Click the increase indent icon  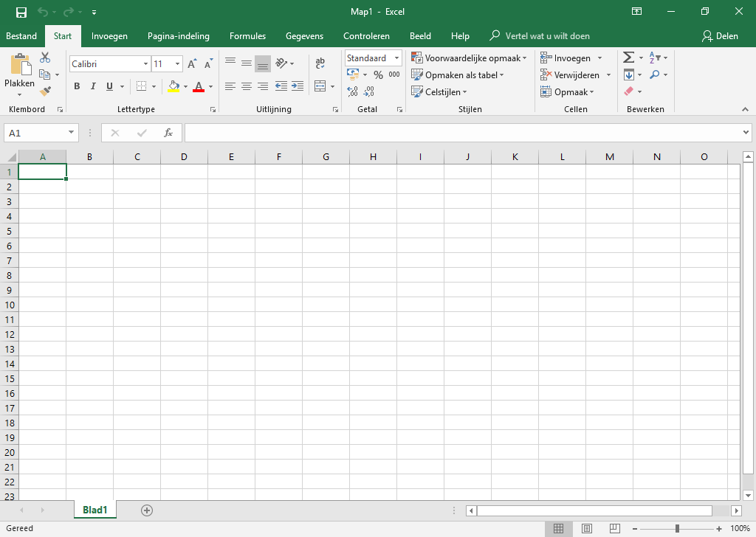point(298,86)
